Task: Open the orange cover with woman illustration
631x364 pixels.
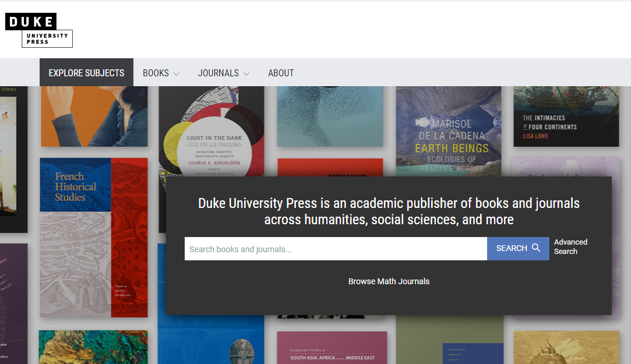Action: coord(94,116)
